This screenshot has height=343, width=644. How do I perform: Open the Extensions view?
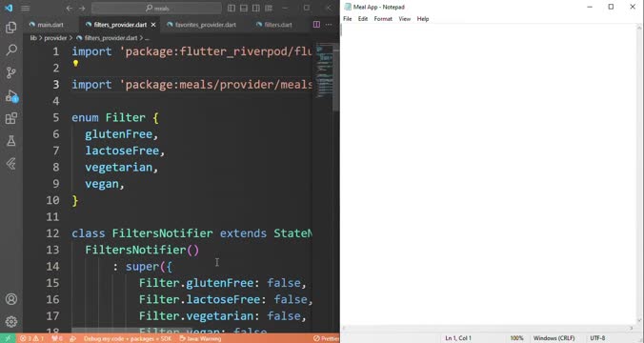point(11,118)
